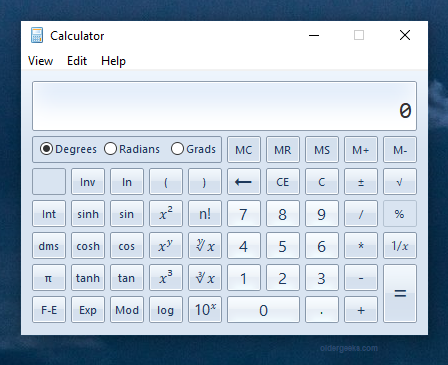Screen dimensions: 448x365
Task: Open the Help menu
Action: tap(113, 61)
